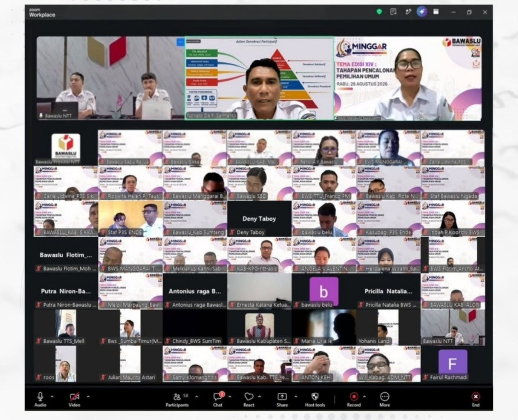Select the Yohanis Landi video tile
Screen dimensions: 518x420
tap(388, 328)
